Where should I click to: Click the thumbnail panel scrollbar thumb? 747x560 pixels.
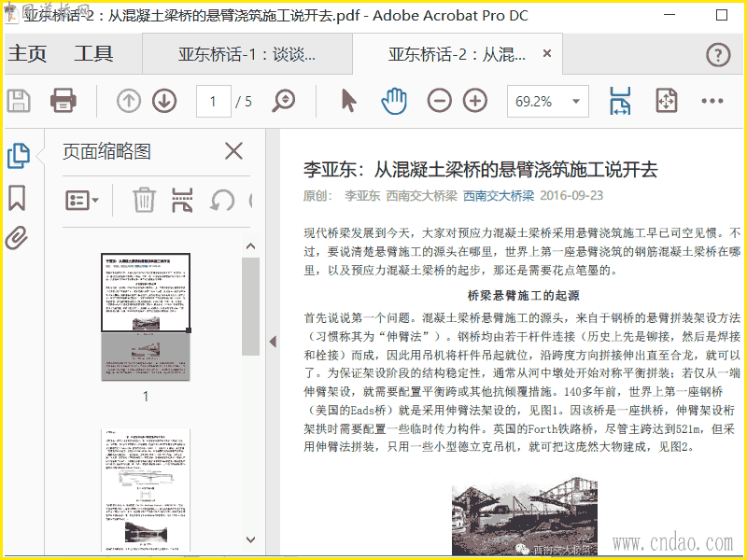pyautogui.click(x=250, y=306)
